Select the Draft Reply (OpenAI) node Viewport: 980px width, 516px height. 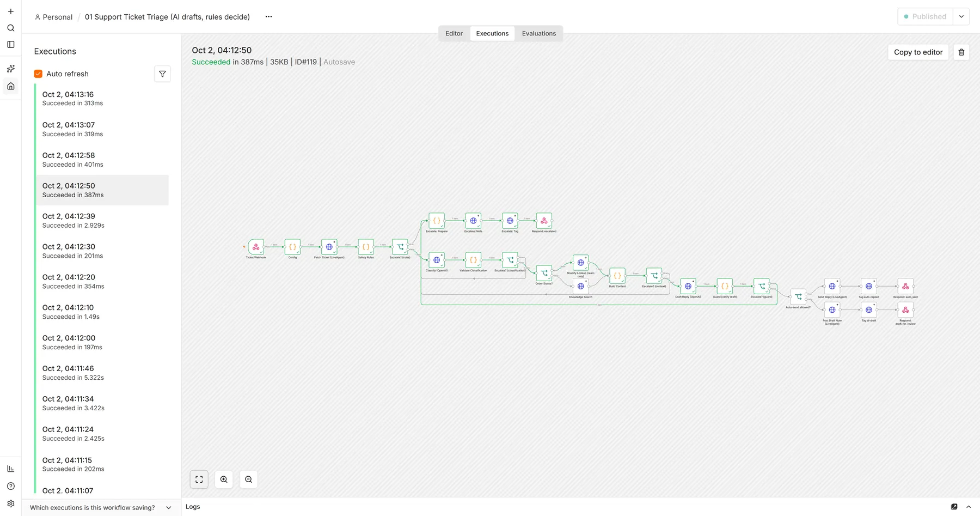click(688, 286)
